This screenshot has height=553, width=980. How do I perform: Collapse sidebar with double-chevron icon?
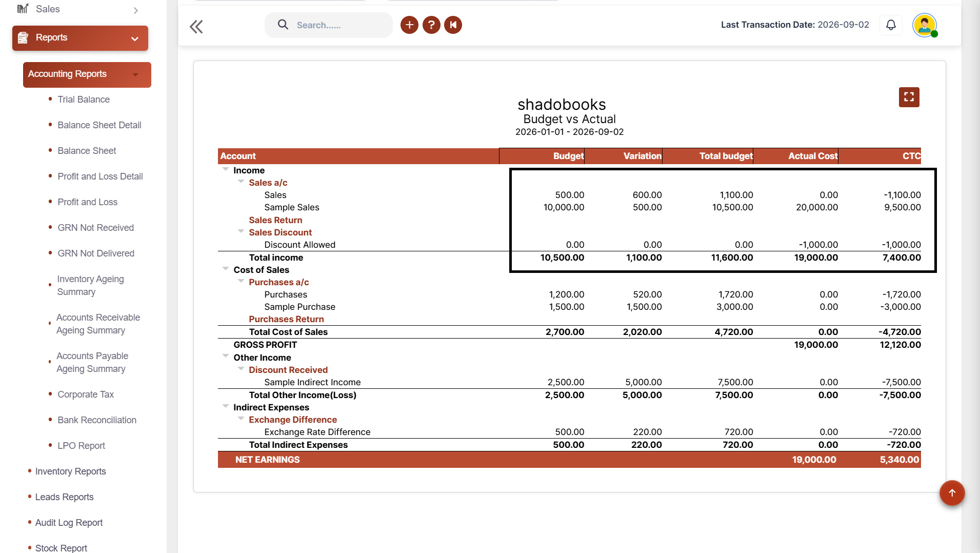pos(196,26)
